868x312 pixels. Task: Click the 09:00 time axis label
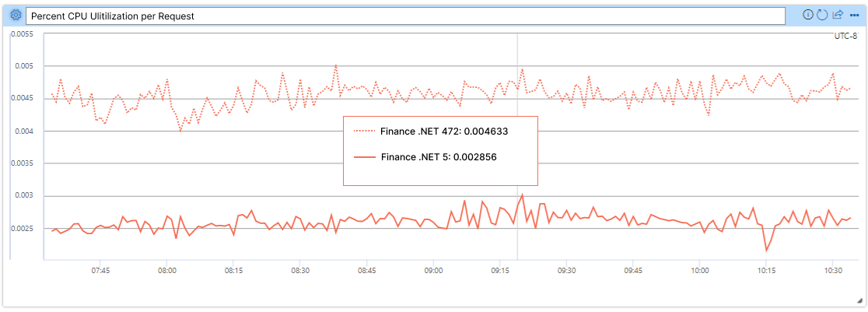click(433, 271)
